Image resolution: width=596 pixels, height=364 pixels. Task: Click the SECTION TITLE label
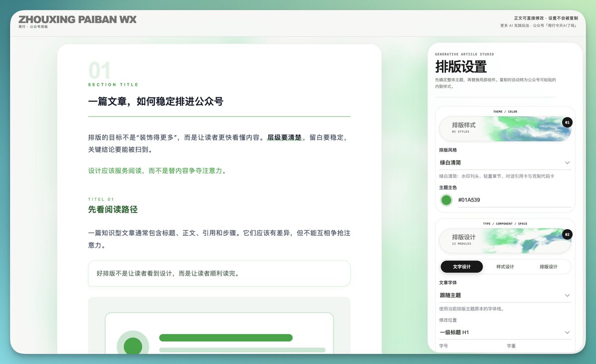pos(113,84)
